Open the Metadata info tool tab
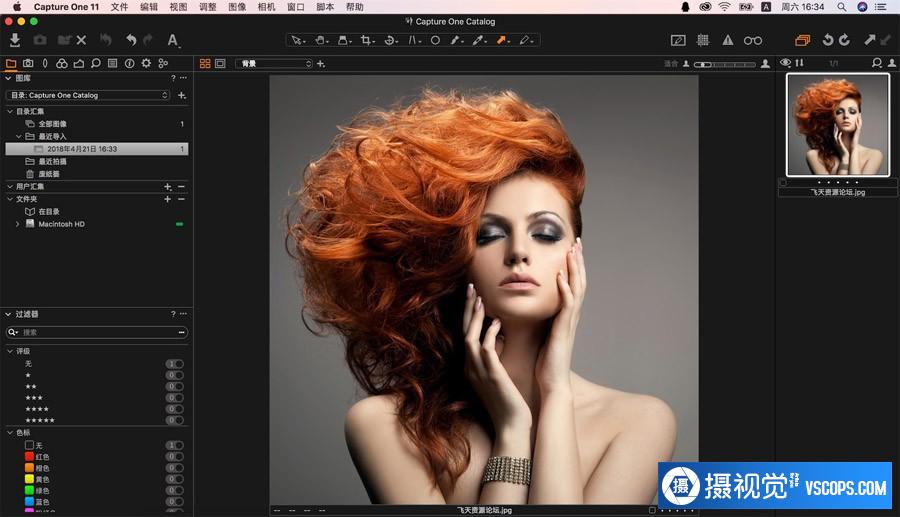Image resolution: width=900 pixels, height=517 pixels. [x=130, y=63]
